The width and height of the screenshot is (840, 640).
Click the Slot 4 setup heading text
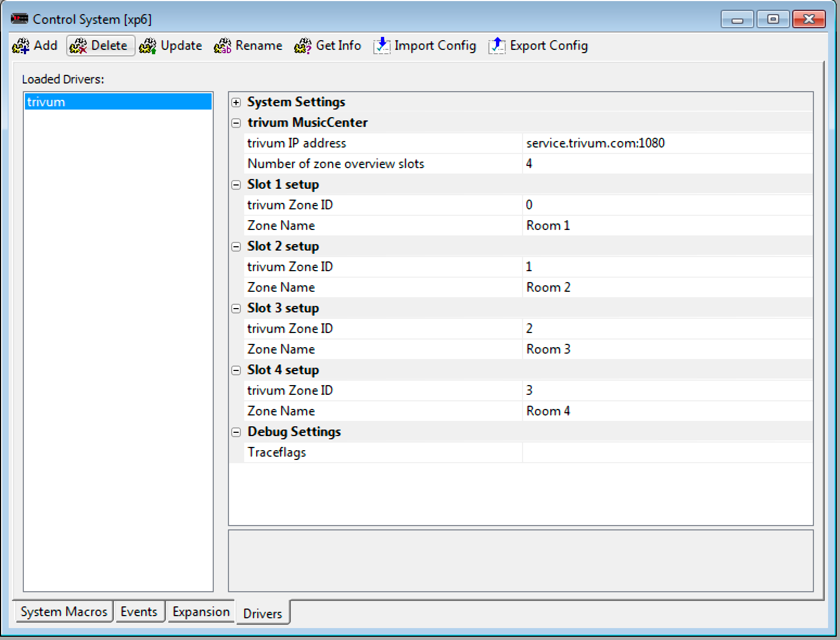pos(283,370)
